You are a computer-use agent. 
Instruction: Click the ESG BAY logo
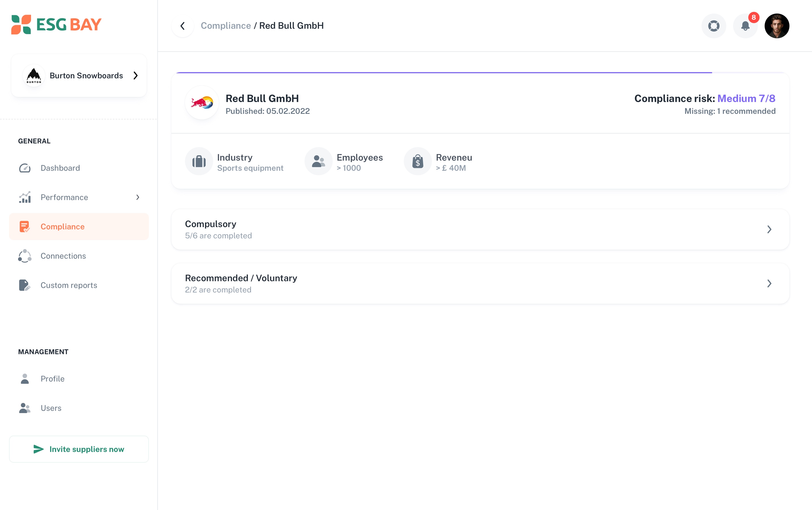(x=56, y=24)
